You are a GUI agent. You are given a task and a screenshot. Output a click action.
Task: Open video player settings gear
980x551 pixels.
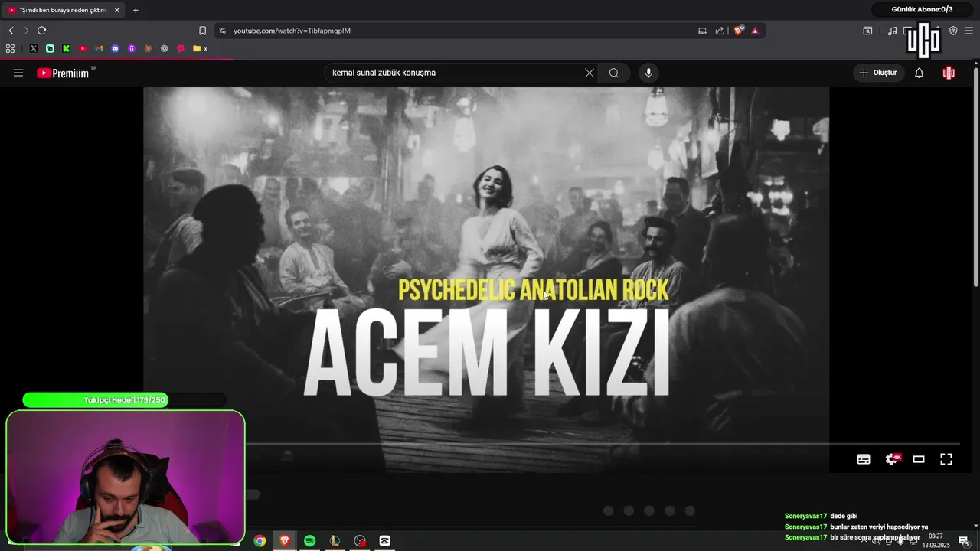coord(892,459)
